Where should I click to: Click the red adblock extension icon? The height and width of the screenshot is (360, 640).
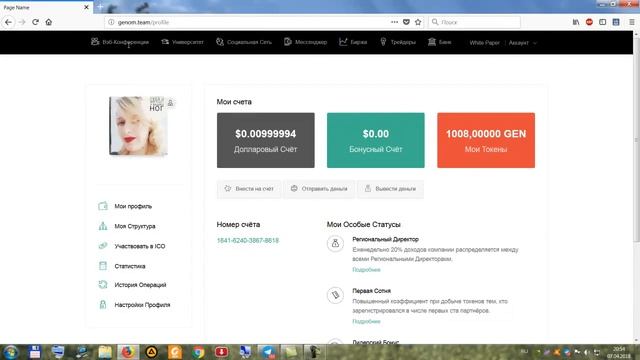click(589, 22)
